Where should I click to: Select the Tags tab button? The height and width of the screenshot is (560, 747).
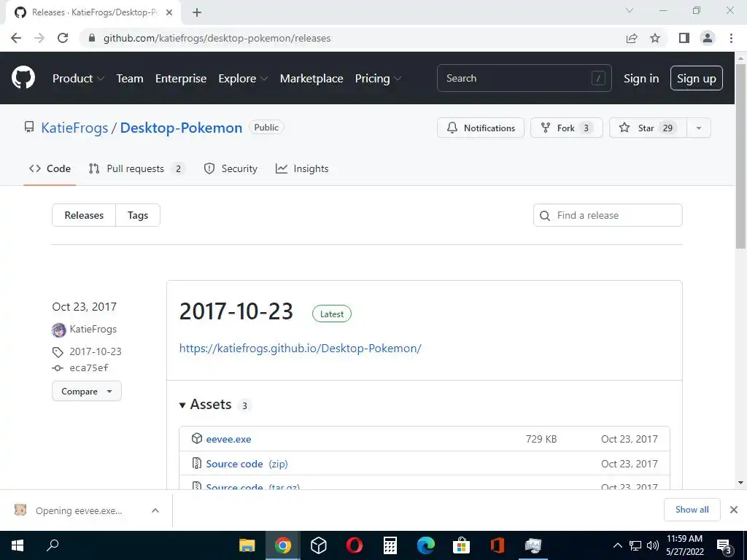138,215
